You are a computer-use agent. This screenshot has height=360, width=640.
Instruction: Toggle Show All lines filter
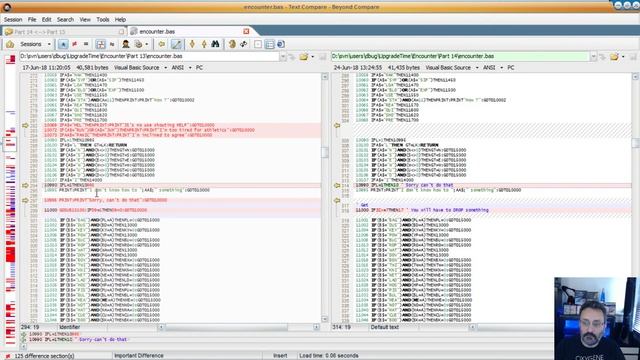pyautogui.click(x=63, y=44)
